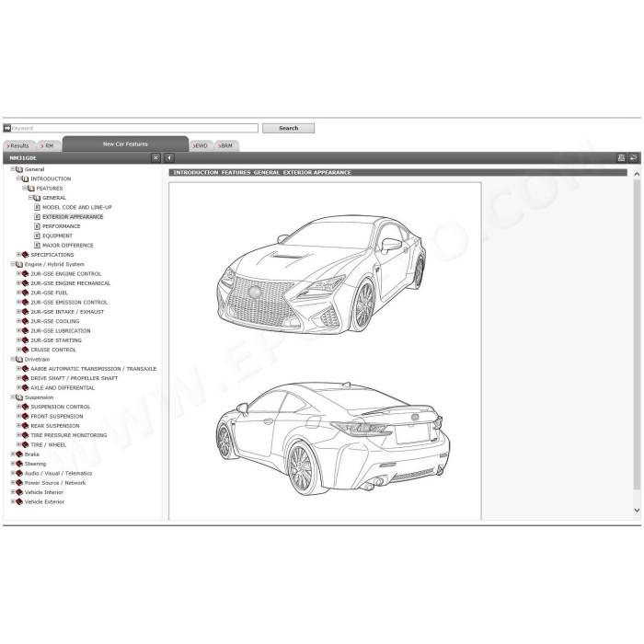Select FRONT SUSPENSION entry
The width and height of the screenshot is (644, 644).
click(57, 416)
